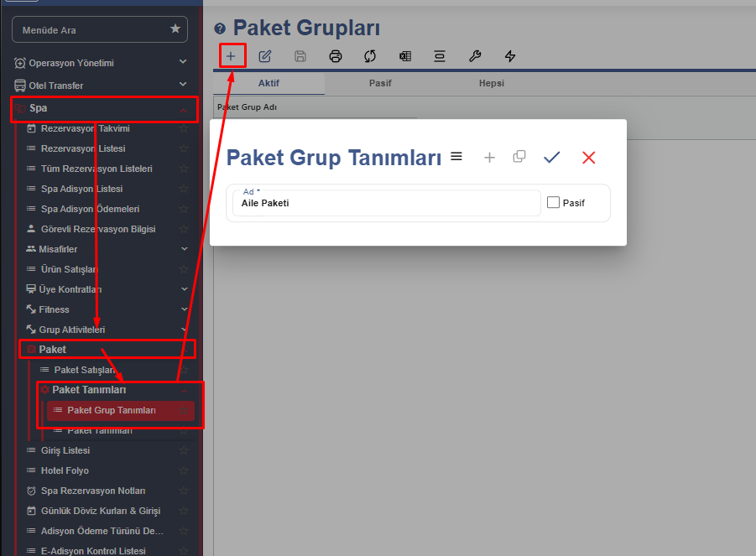
Task: Click the wrench settings icon
Action: click(474, 56)
